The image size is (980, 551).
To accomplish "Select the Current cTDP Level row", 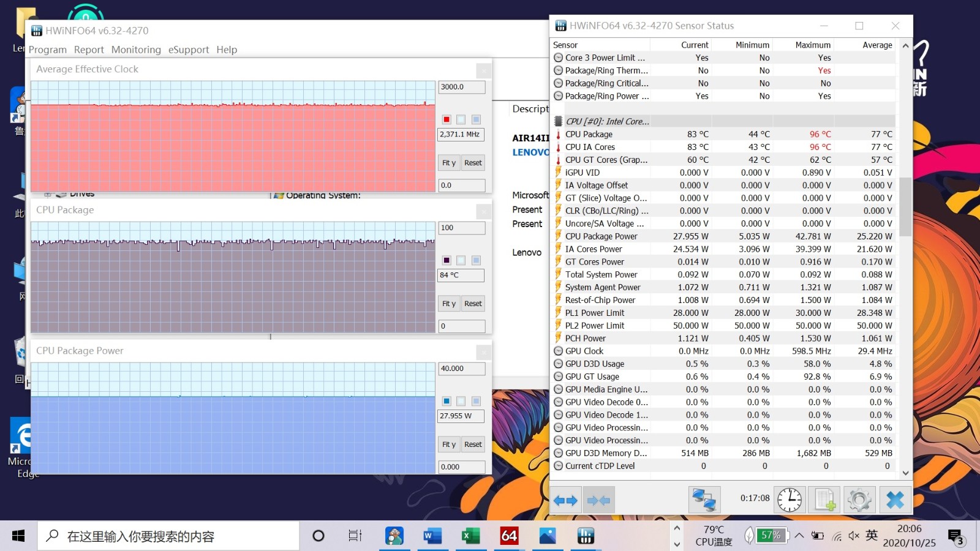I will [x=723, y=466].
